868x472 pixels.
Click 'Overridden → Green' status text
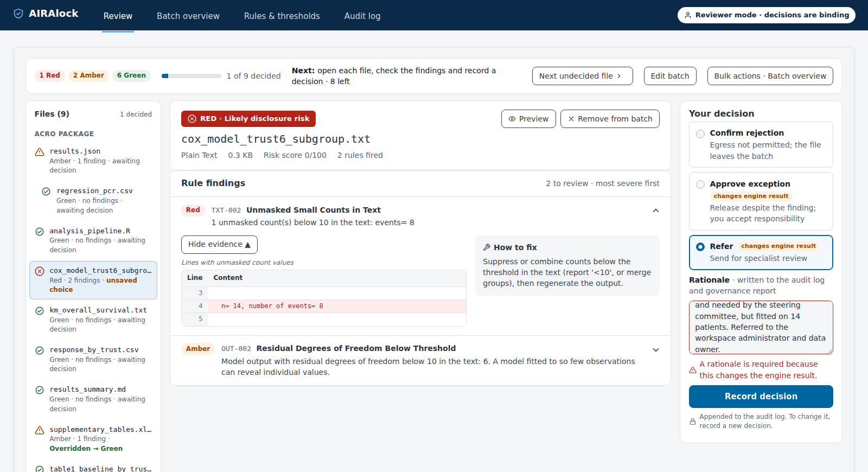(86, 449)
